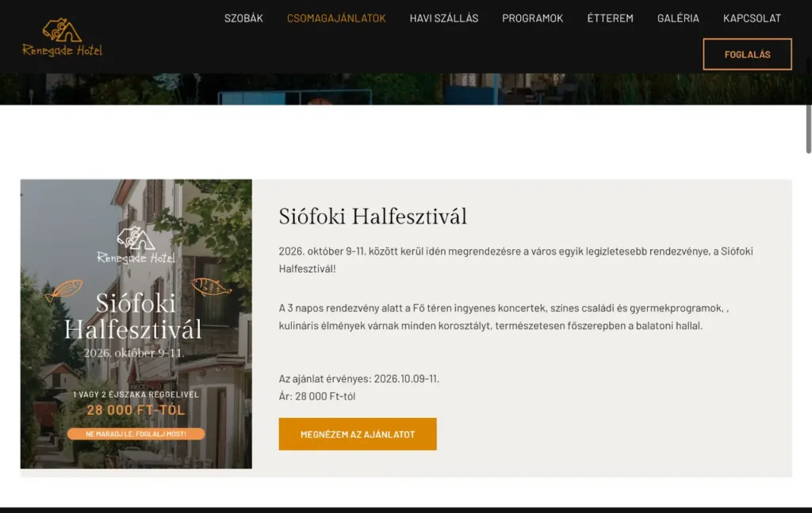This screenshot has width=812, height=513.
Task: Click the paragraph starting '2026. október 9-11. között'
Action: (515, 260)
